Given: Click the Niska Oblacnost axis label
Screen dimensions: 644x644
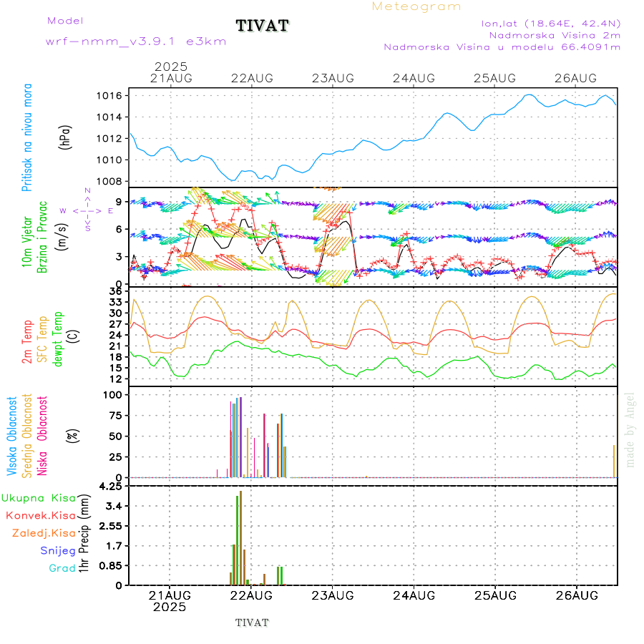Looking at the screenshot, I should [43, 434].
